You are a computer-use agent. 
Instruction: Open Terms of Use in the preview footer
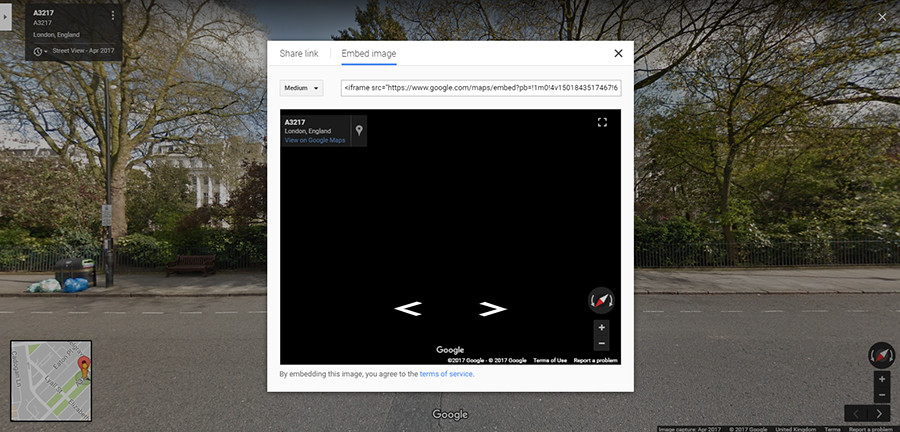click(550, 360)
